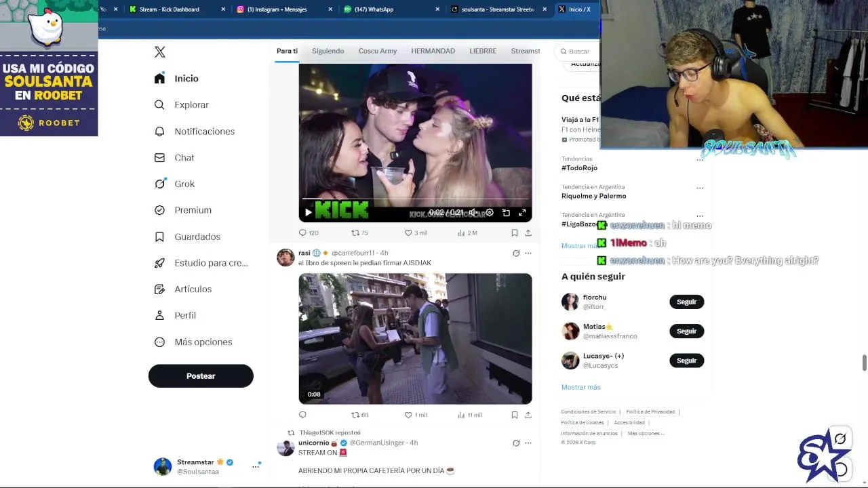Open KICK video settings gear
The image size is (868, 488).
pos(490,213)
